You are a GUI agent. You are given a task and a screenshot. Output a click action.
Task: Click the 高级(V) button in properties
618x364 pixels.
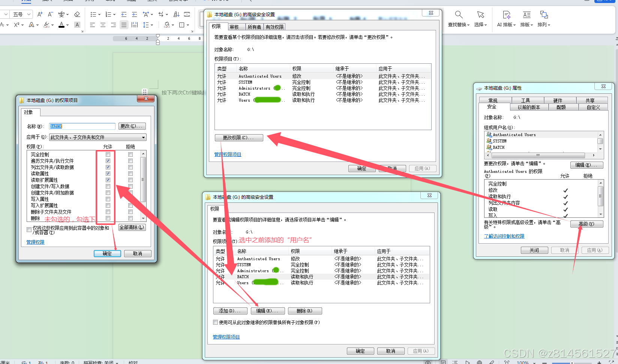[587, 224]
